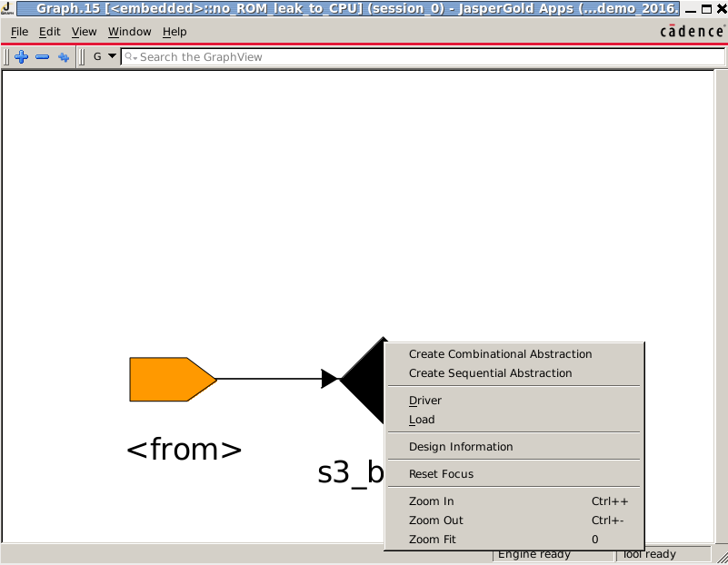Select Driver from the context menu

pos(514,401)
